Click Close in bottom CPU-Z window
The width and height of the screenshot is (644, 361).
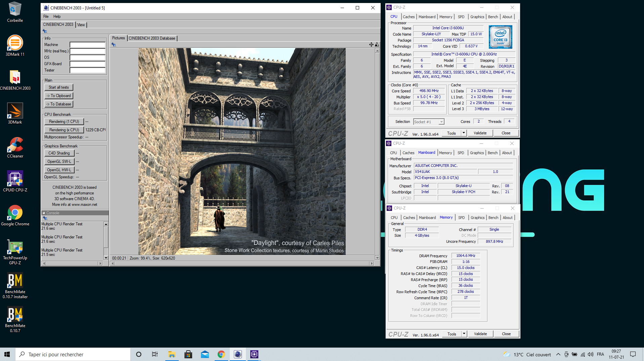click(x=506, y=334)
